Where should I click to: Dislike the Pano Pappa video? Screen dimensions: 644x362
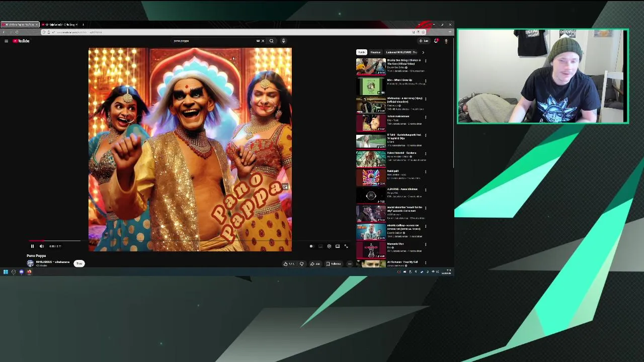pos(301,264)
